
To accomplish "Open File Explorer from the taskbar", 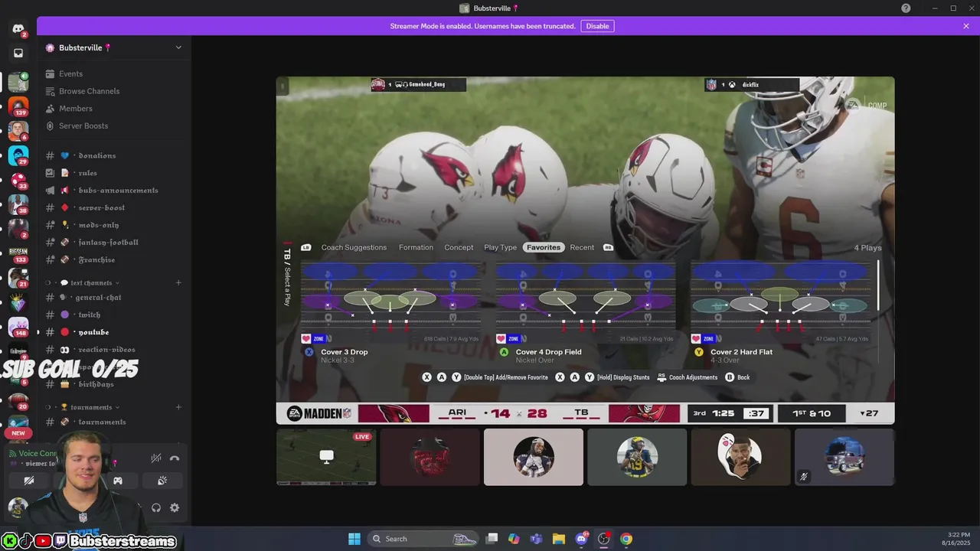I will [x=558, y=539].
